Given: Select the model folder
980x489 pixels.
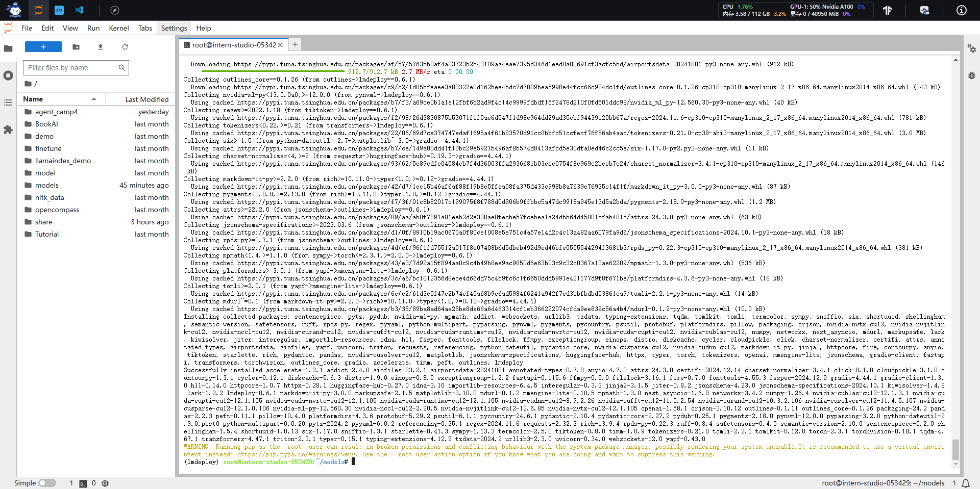Looking at the screenshot, I should tap(96, 173).
